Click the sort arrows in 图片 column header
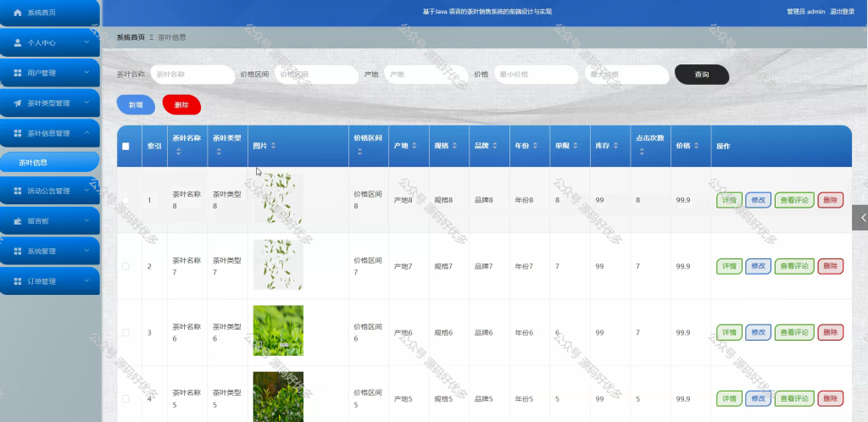This screenshot has width=868, height=422. [273, 146]
